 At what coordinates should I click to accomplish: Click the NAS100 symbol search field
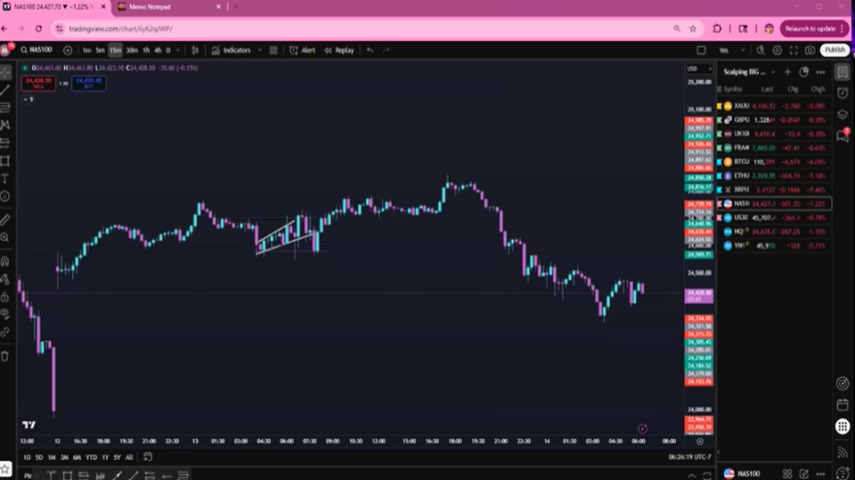40,50
